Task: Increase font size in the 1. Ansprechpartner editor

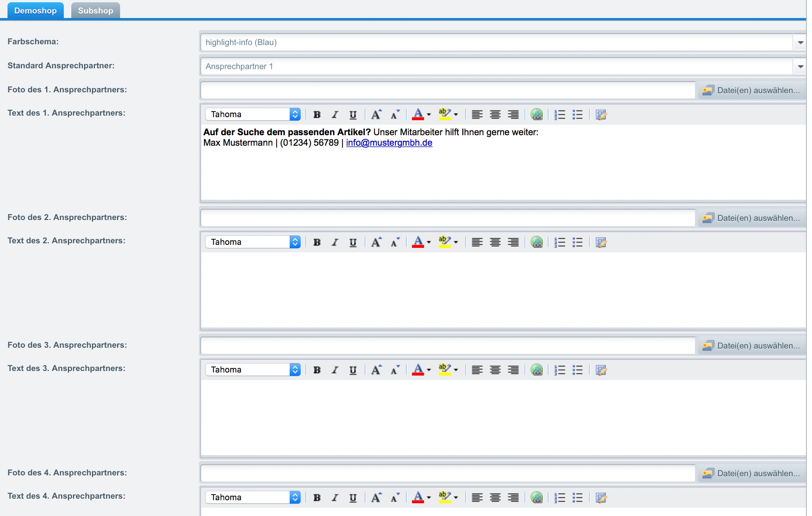Action: [376, 115]
